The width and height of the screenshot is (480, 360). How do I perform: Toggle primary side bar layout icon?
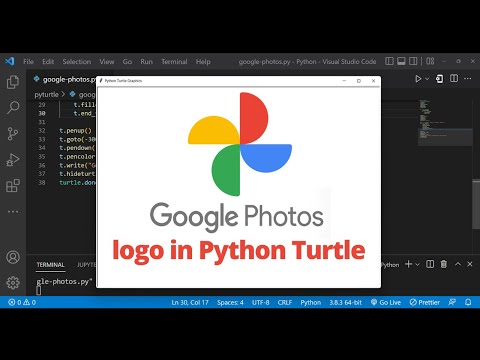(x=389, y=61)
